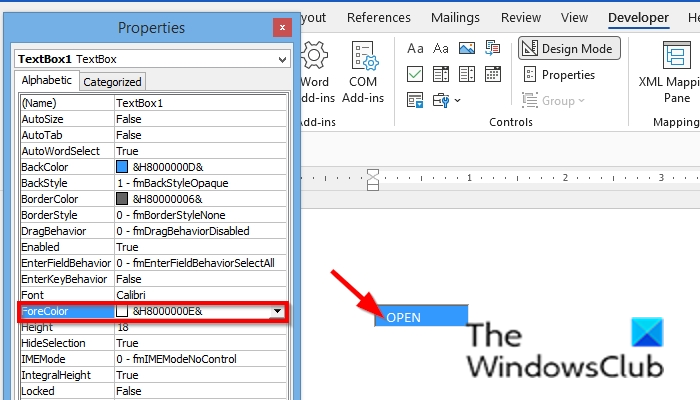Select the IntegralHeight property row

coord(153,375)
